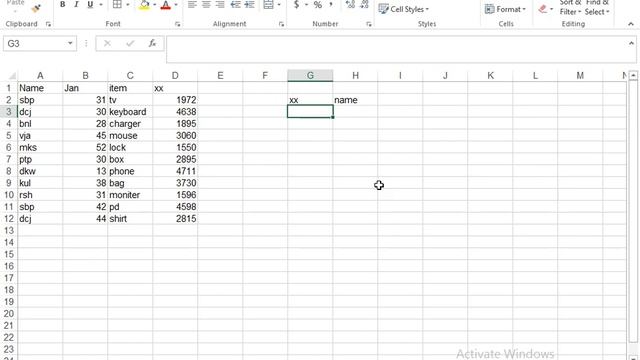
Task: Open the fill color dropdown arrow
Action: pos(154,5)
